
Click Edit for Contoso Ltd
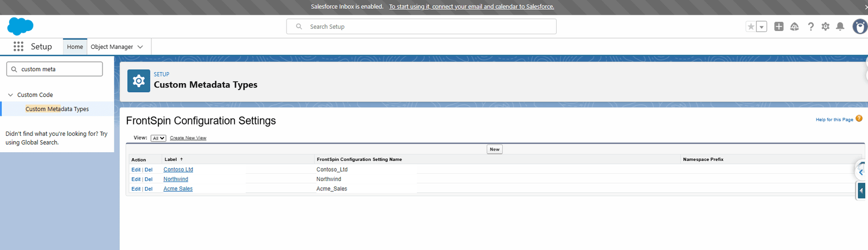136,170
